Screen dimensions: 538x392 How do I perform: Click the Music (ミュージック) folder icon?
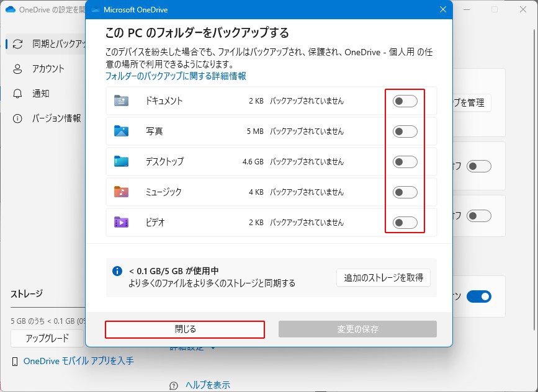(121, 192)
